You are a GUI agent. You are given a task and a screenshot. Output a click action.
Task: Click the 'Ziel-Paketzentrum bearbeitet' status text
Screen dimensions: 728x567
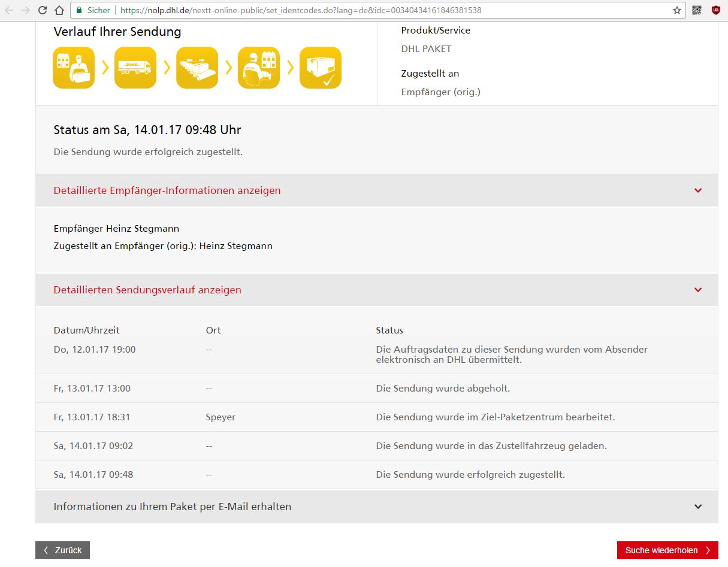[496, 417]
